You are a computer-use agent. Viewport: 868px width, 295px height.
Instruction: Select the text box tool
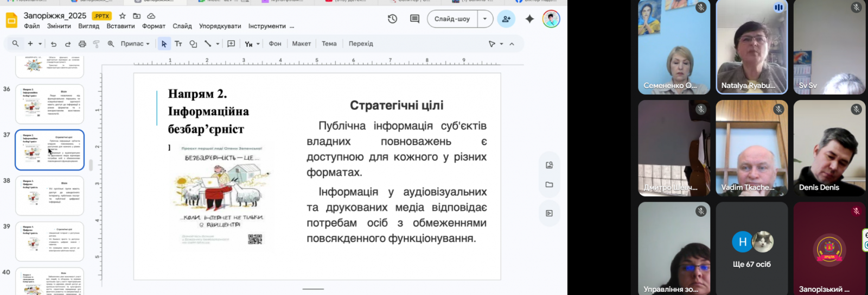pos(178,44)
